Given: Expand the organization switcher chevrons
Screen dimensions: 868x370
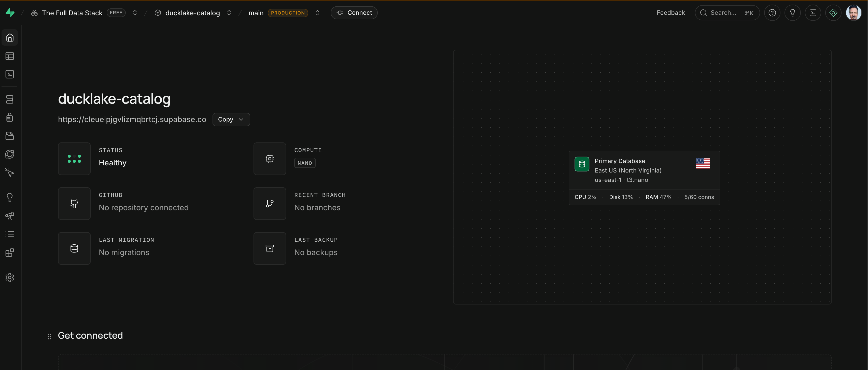Looking at the screenshot, I should [135, 13].
